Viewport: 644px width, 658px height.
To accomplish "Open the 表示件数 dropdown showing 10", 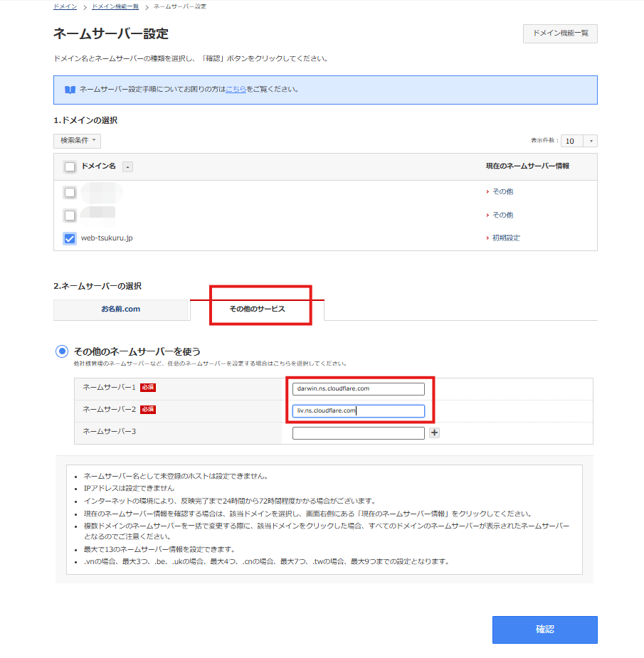I will click(x=578, y=141).
